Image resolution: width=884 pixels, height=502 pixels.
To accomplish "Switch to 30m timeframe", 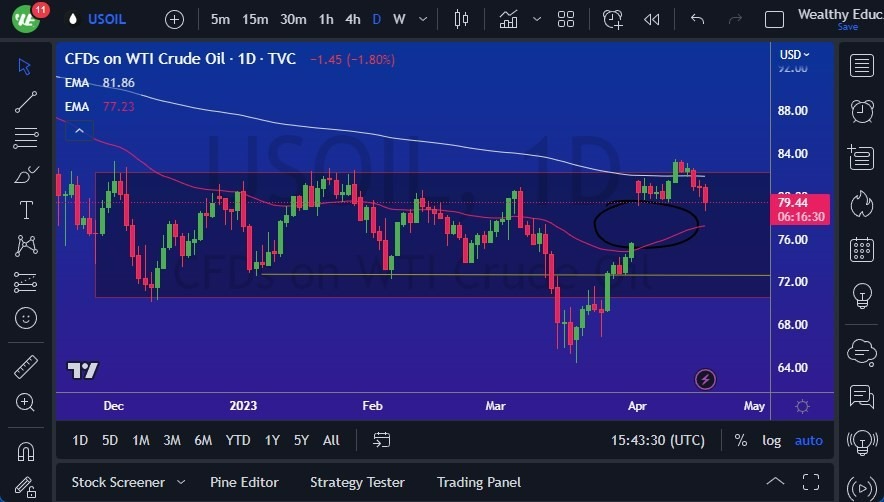I will coord(293,20).
